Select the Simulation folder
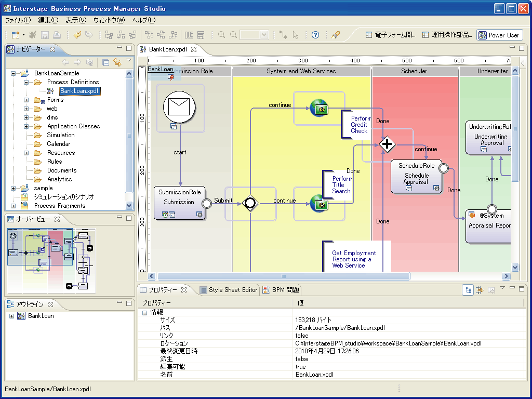532x399 pixels. (61, 135)
